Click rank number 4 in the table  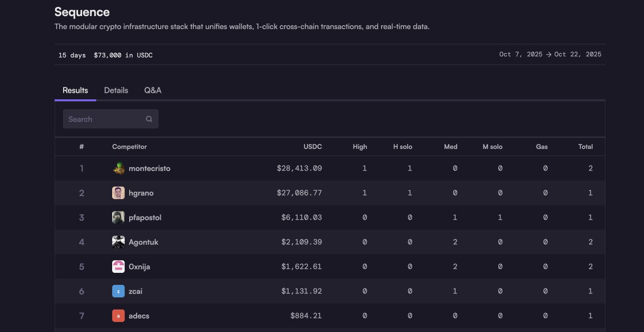point(82,242)
